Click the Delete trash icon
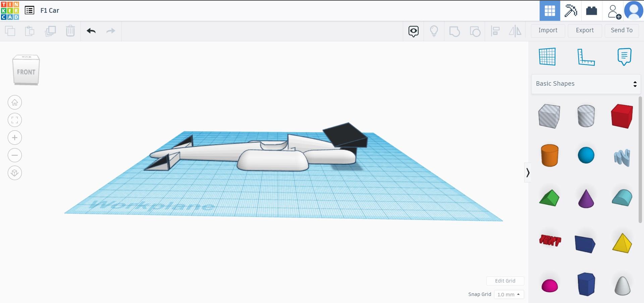644x303 pixels. (x=70, y=31)
